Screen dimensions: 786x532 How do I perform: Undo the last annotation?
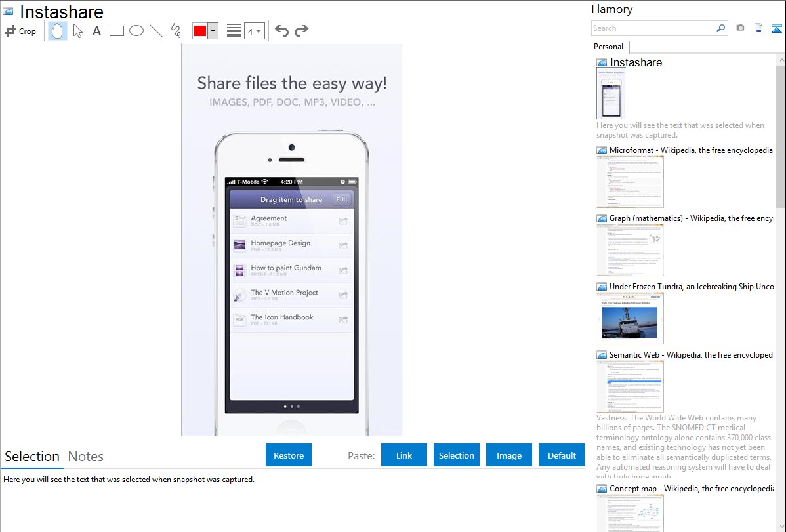pyautogui.click(x=281, y=31)
